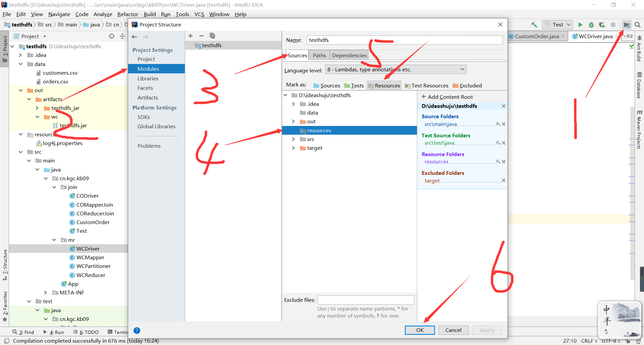Screen dimensions: 644x345
Task: Run the Test configuration with green play icon
Action: coord(580,25)
